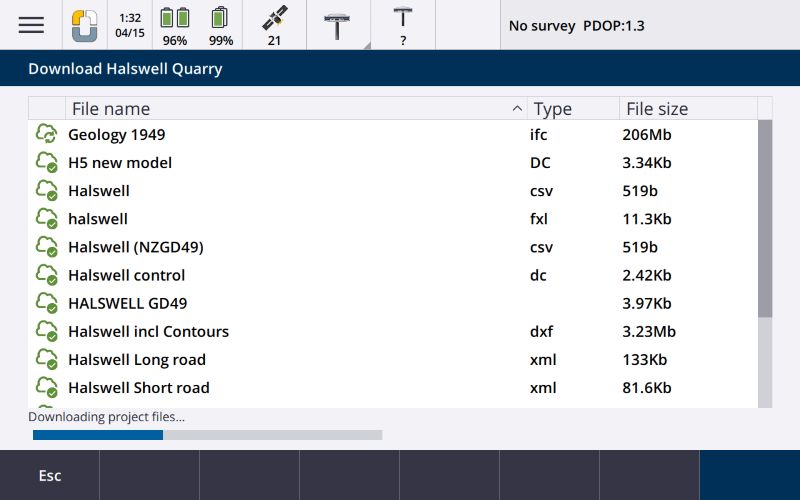This screenshot has height=500, width=800.
Task: Check the 99% battery status icon
Action: click(x=221, y=25)
